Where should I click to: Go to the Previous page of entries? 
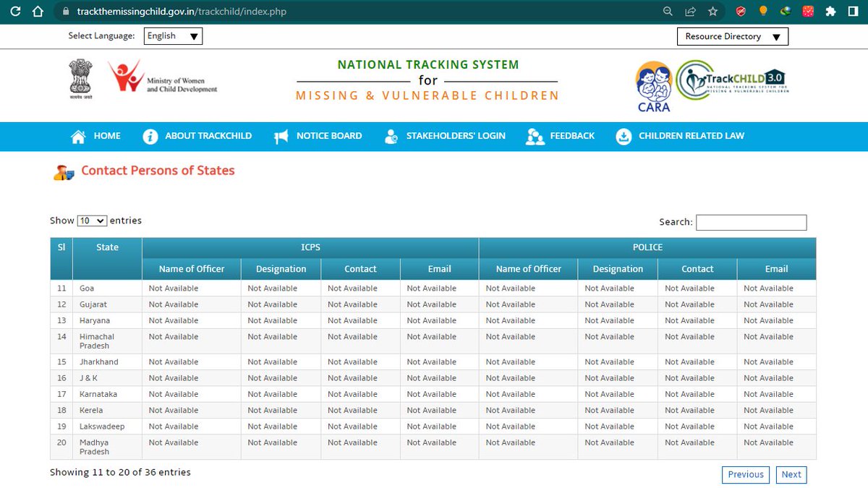[x=746, y=475]
